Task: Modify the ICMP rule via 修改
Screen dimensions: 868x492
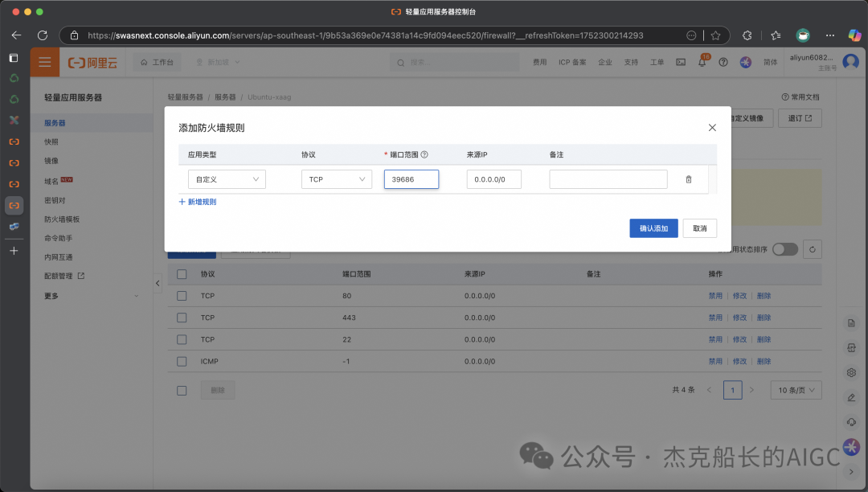Action: click(739, 362)
